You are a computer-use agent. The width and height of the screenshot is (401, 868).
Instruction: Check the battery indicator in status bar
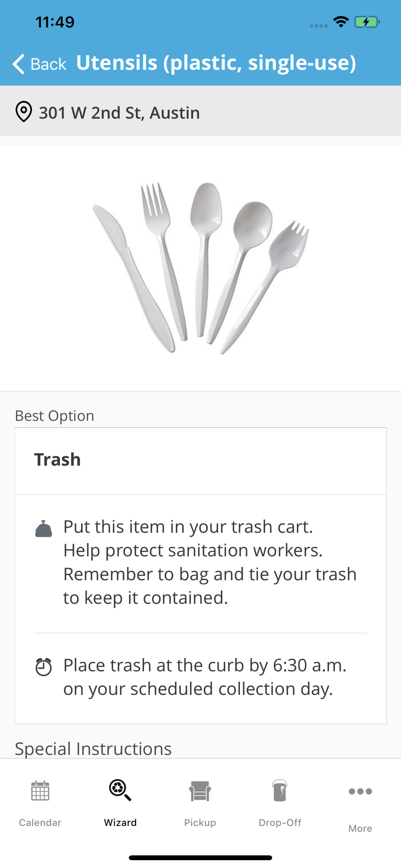click(367, 22)
